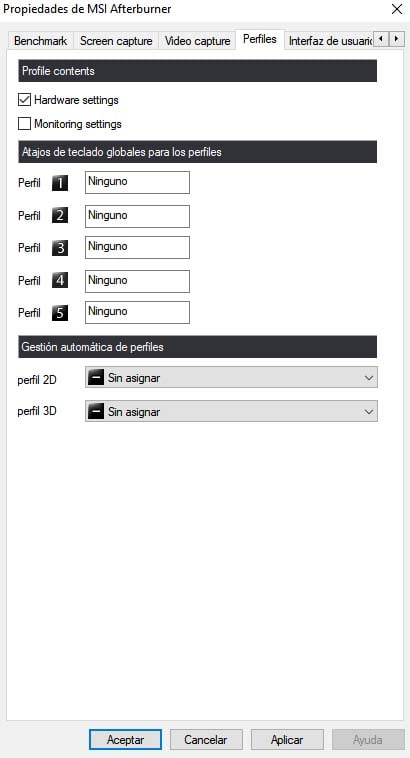Click the tab scroll left arrow
Image resolution: width=410 pixels, height=758 pixels.
coord(382,39)
